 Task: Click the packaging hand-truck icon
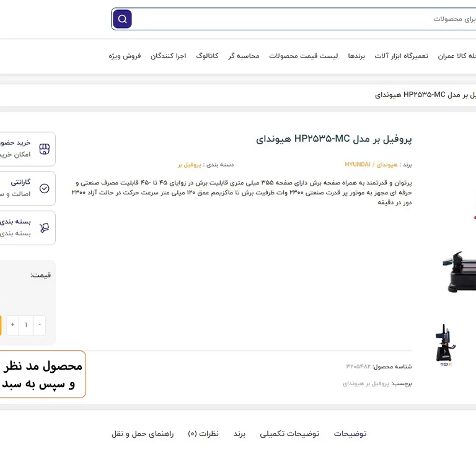tap(45, 228)
